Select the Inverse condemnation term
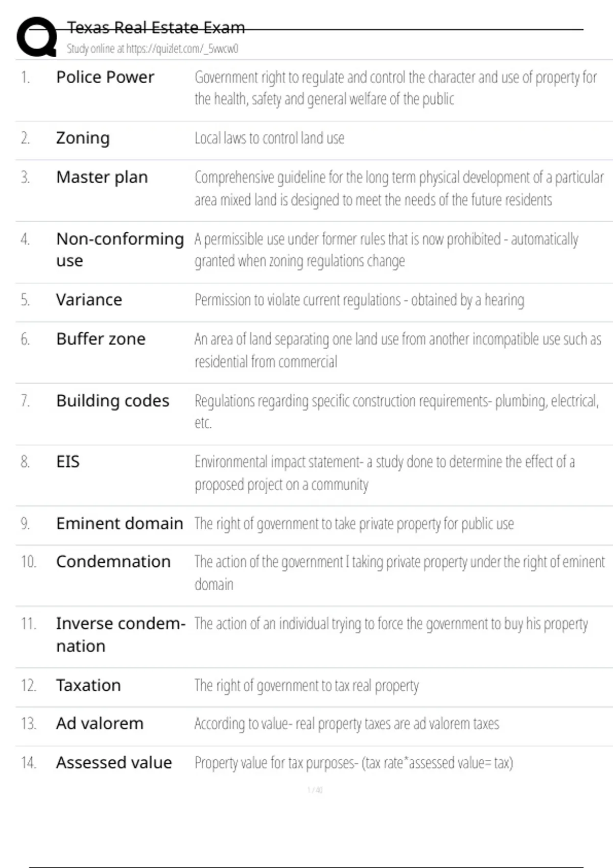Screen dimensions: 613x868 [121, 635]
